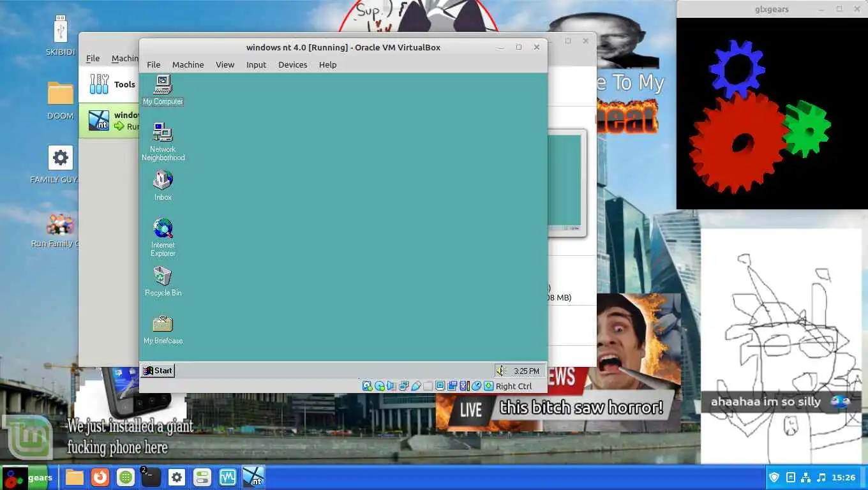The width and height of the screenshot is (868, 490).
Task: Open the File menu of the VM window
Action: point(154,64)
